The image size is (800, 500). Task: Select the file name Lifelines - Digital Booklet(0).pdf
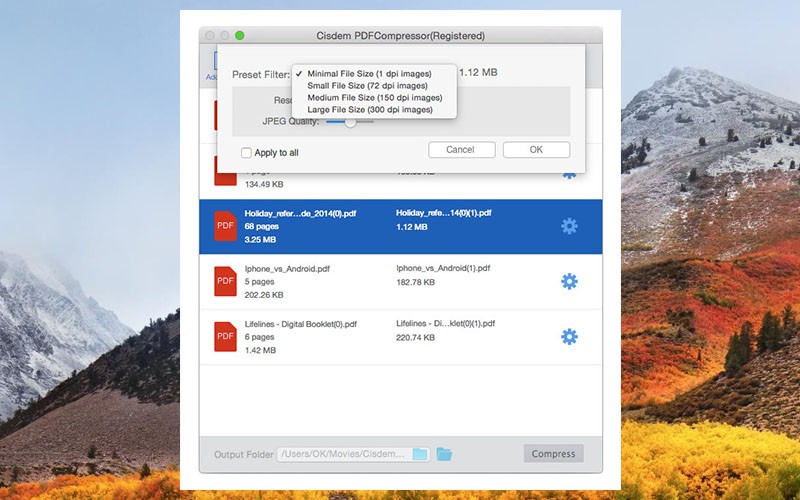point(301,324)
